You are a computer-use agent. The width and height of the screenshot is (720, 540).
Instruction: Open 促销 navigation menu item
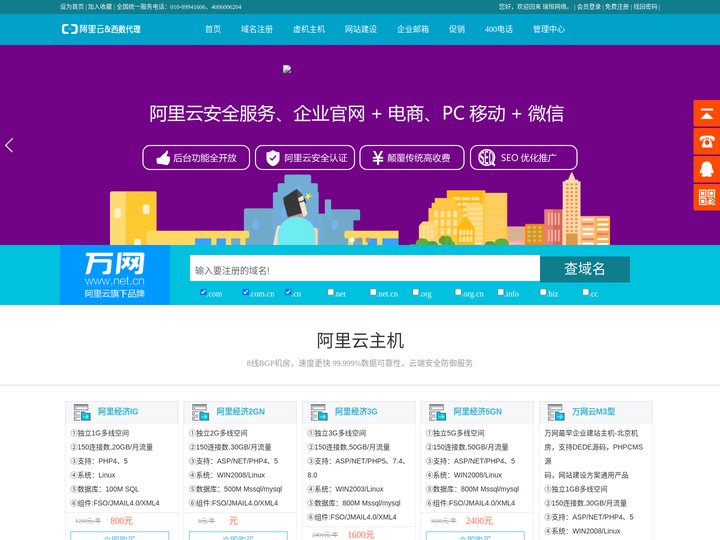[x=457, y=29]
